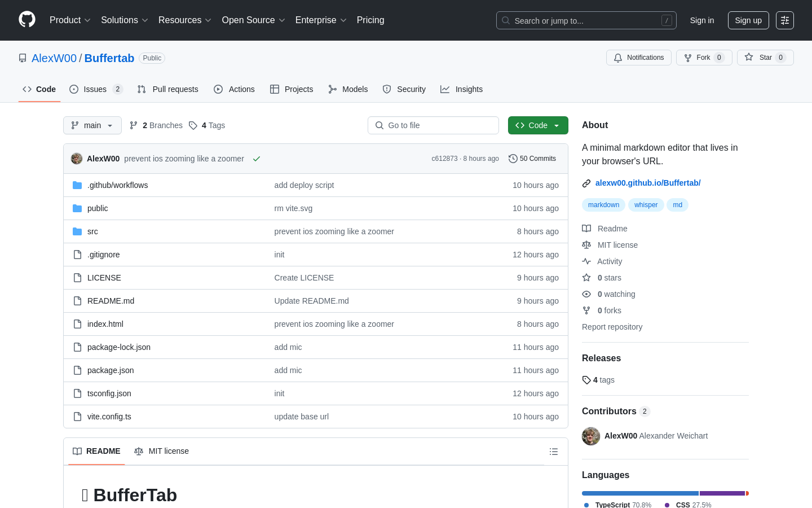Click the scale icon beside MIT license in About
Image resolution: width=812 pixels, height=508 pixels.
[x=586, y=245]
